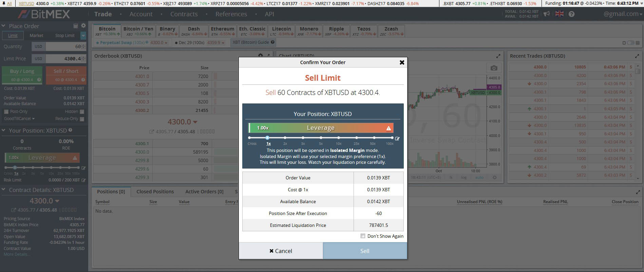The height and width of the screenshot is (272, 644).
Task: Click leverage warning triangle in sidebar
Action: (x=75, y=158)
